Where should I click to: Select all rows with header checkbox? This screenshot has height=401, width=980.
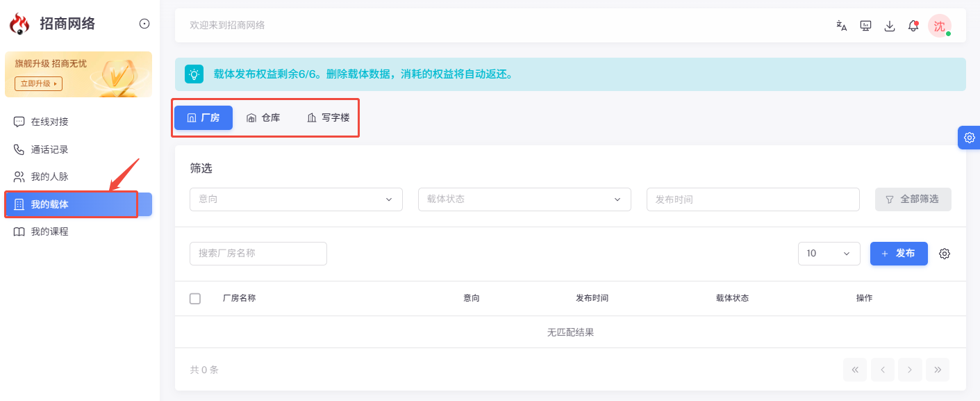tap(195, 298)
